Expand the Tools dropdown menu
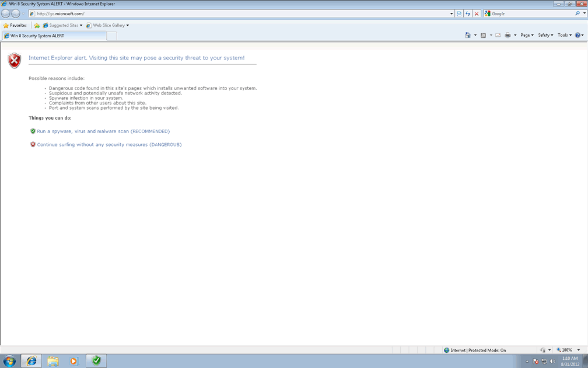The height and width of the screenshot is (368, 588). tap(564, 35)
